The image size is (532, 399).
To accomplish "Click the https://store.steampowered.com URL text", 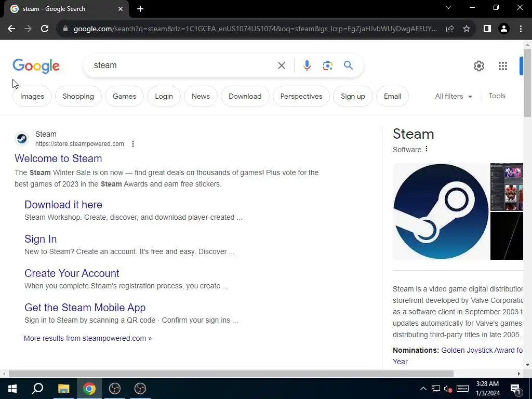I will [79, 144].
